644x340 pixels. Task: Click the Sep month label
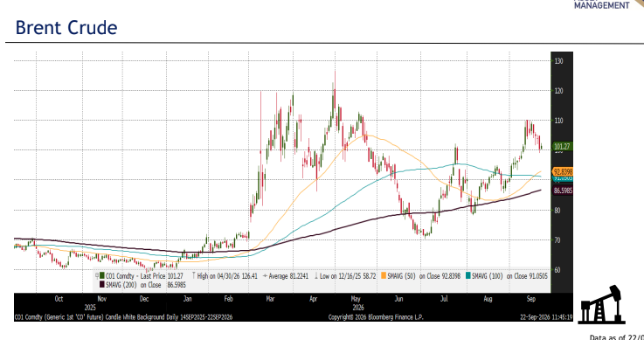(x=530, y=299)
